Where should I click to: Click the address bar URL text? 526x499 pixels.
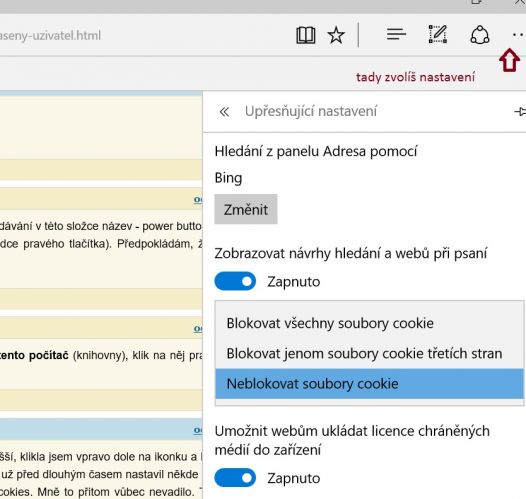coord(50,36)
